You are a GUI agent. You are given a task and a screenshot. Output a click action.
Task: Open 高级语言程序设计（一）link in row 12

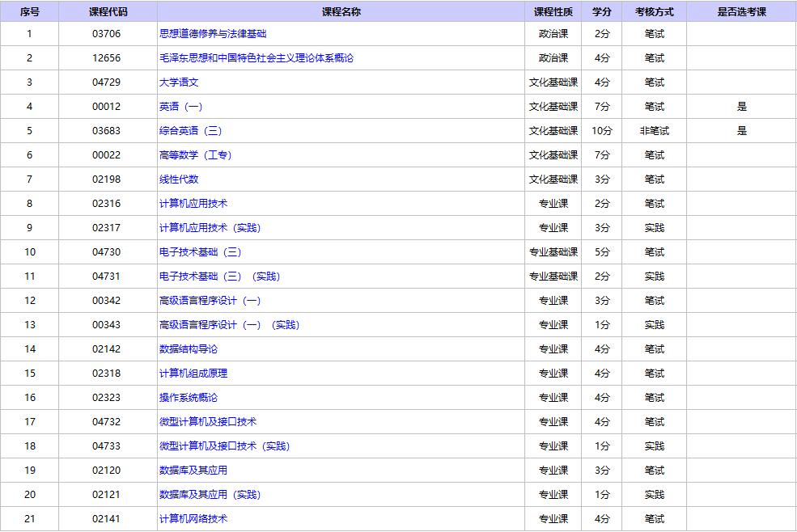pos(210,300)
